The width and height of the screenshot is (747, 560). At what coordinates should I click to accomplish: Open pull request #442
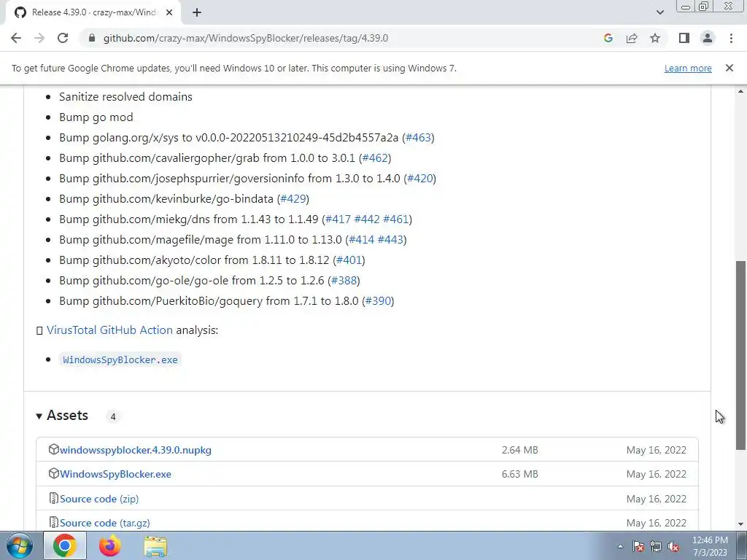coord(367,219)
